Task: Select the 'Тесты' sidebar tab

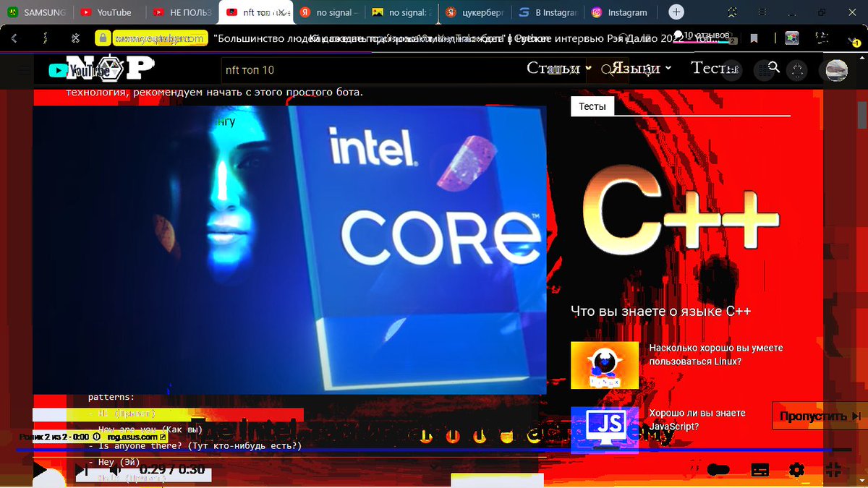Action: point(592,106)
